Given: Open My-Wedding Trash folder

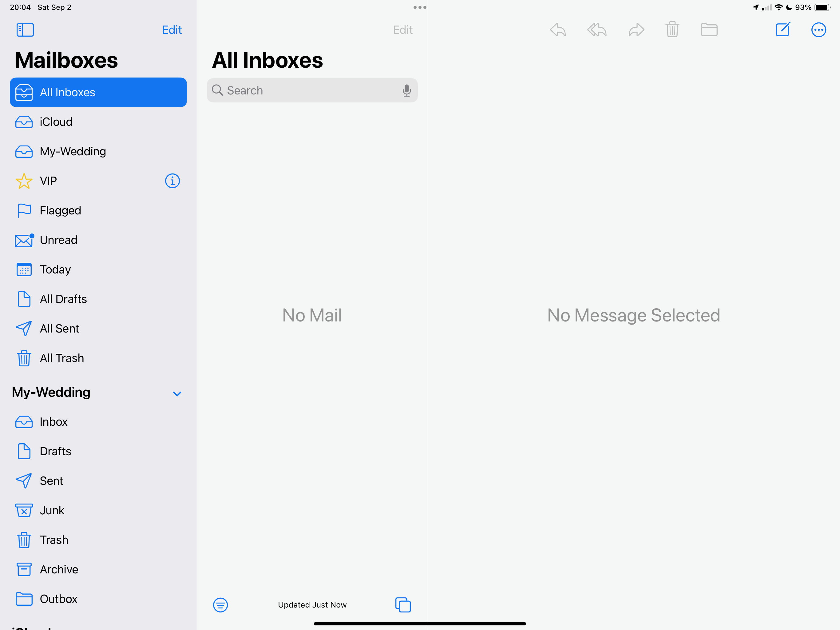Looking at the screenshot, I should tap(98, 540).
